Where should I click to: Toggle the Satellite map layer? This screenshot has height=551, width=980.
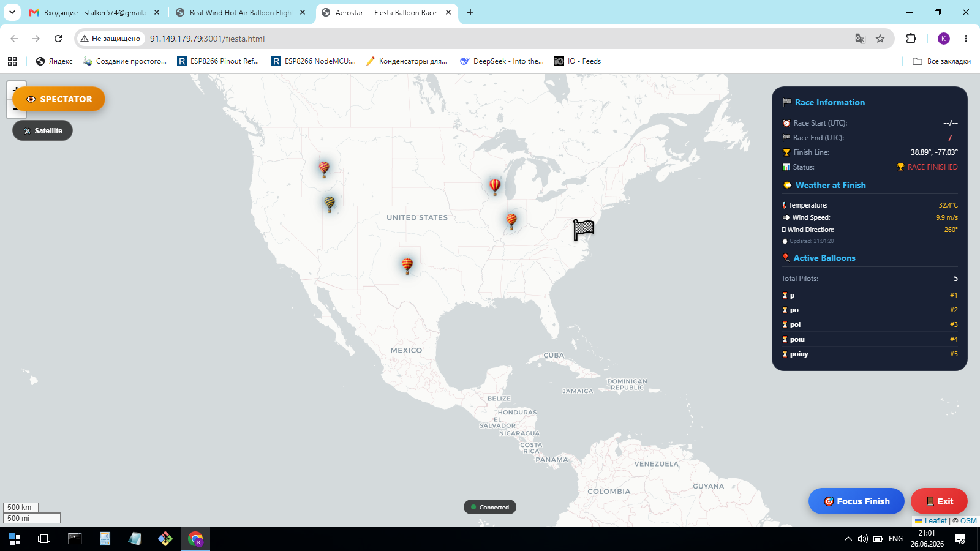[x=43, y=130]
